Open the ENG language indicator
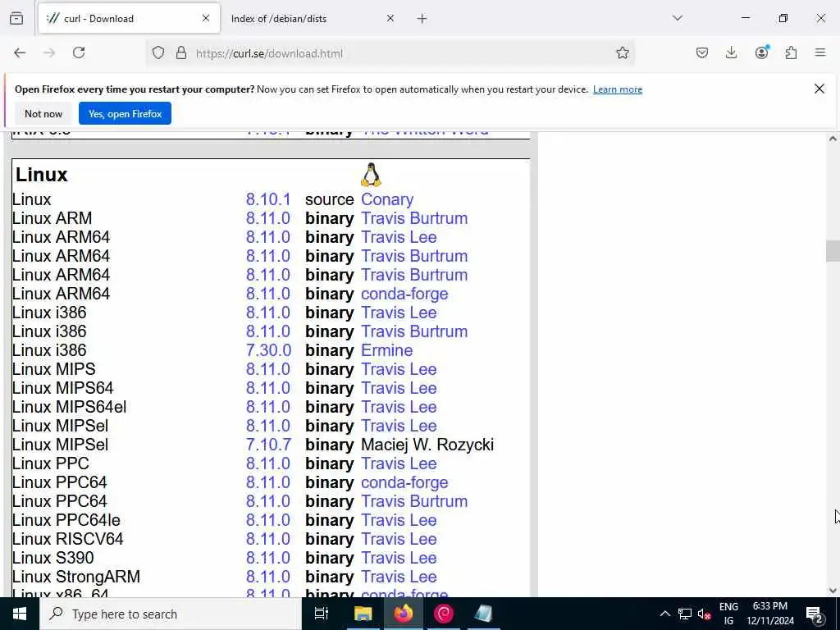The height and width of the screenshot is (630, 840). click(x=728, y=614)
